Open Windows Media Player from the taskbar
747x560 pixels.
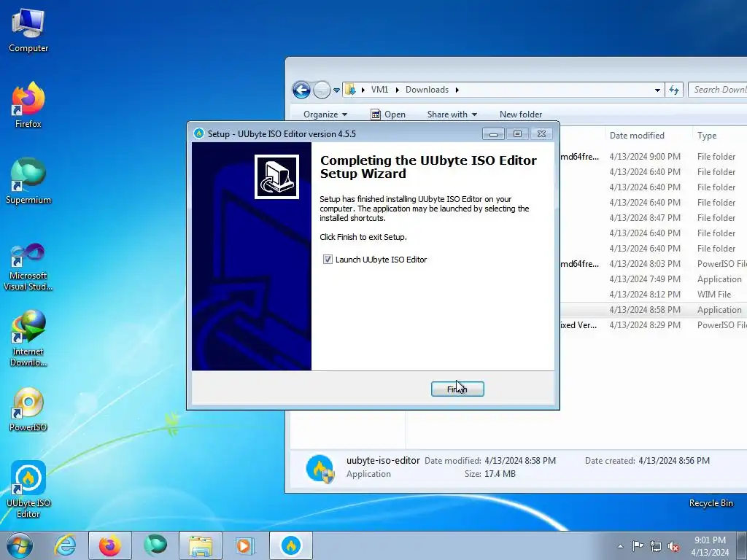245,545
